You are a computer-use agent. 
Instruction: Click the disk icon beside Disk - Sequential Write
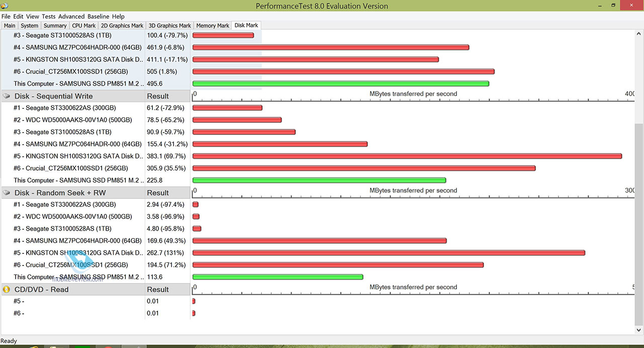(7, 96)
